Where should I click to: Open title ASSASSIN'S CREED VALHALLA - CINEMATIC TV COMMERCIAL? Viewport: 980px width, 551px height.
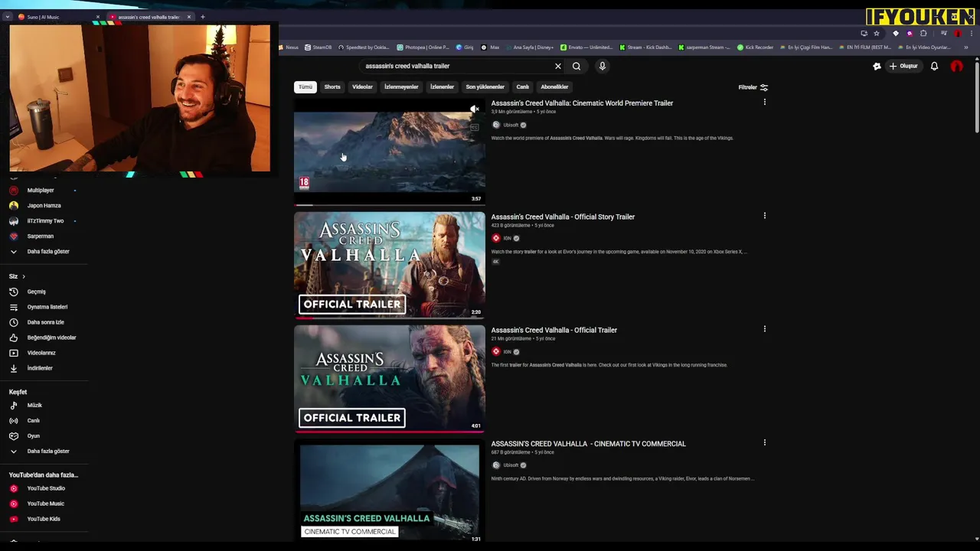pos(588,444)
